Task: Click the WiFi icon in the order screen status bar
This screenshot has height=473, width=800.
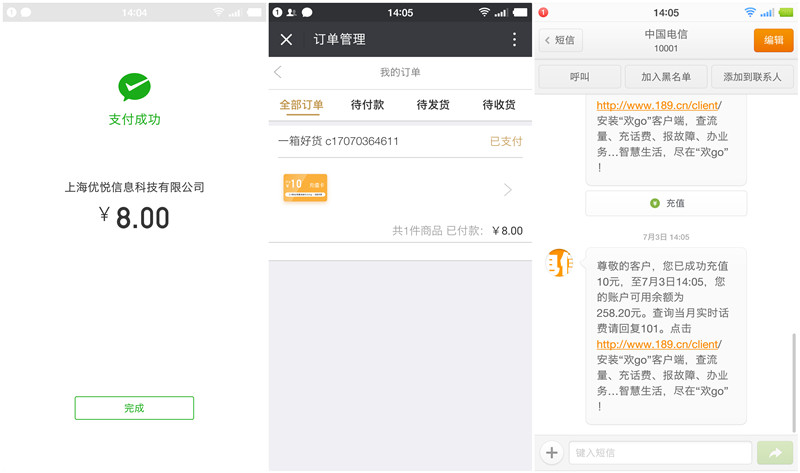Action: tap(484, 12)
